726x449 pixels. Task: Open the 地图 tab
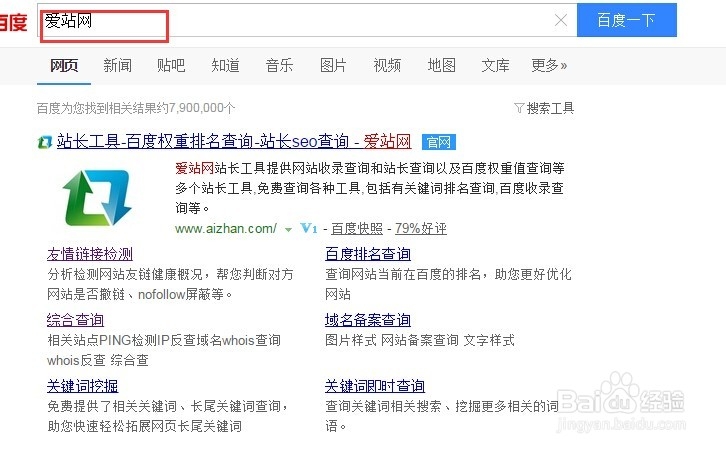tap(441, 65)
